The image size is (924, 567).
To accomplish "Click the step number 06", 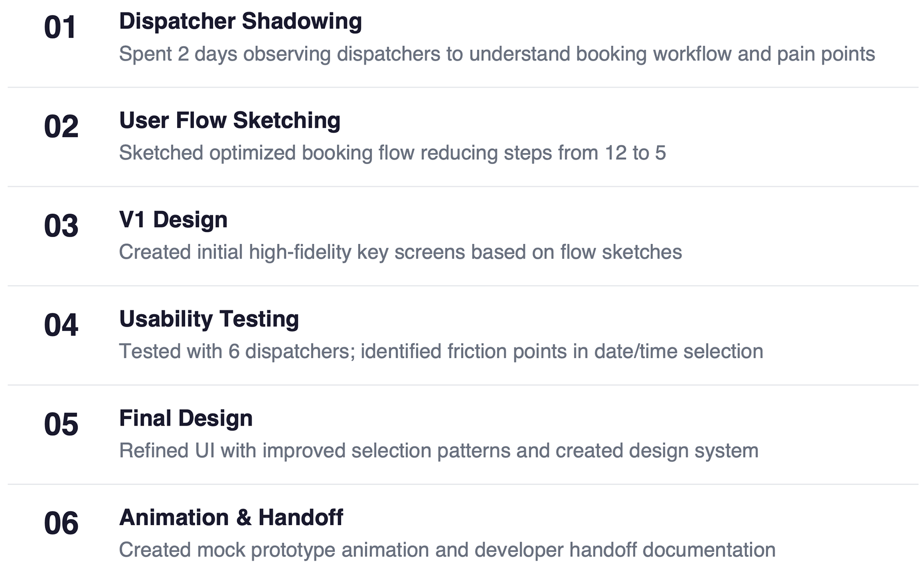I will [61, 524].
